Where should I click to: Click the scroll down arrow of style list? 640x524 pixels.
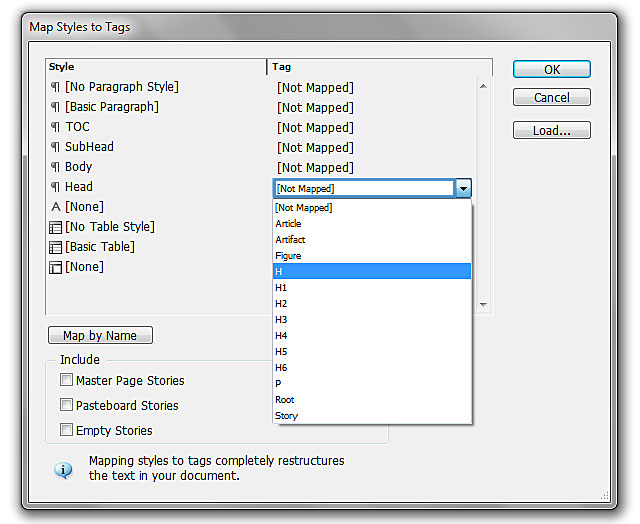pyautogui.click(x=483, y=304)
